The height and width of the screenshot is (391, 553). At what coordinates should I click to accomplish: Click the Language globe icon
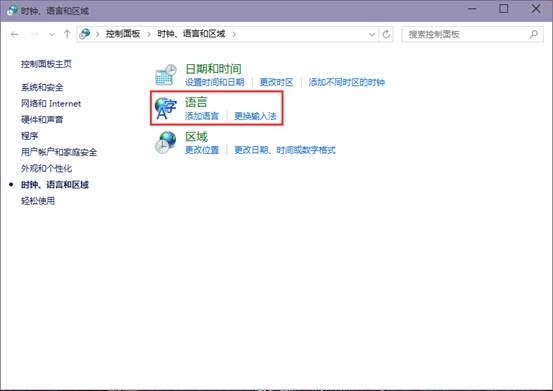point(165,108)
